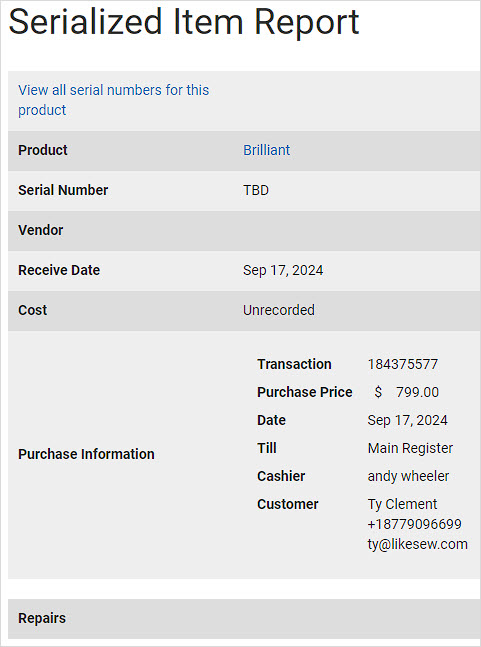Click the Main Register till value
This screenshot has height=647, width=481.
[x=410, y=448]
